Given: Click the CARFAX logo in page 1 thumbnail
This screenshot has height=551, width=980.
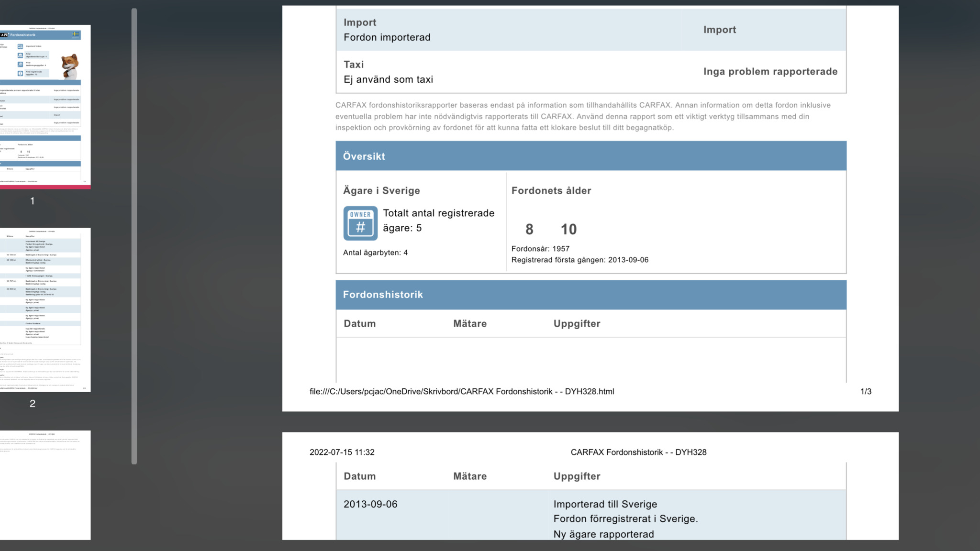Looking at the screenshot, I should click(x=4, y=35).
